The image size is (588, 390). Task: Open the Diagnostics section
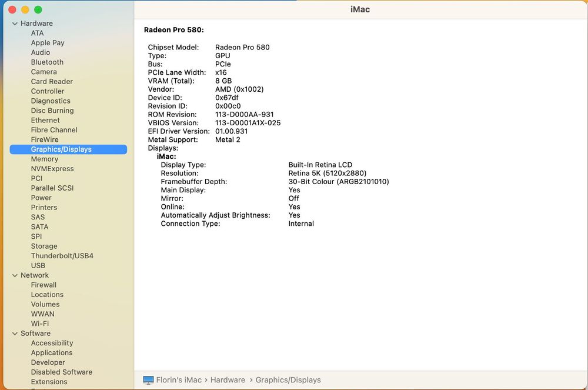pos(51,101)
